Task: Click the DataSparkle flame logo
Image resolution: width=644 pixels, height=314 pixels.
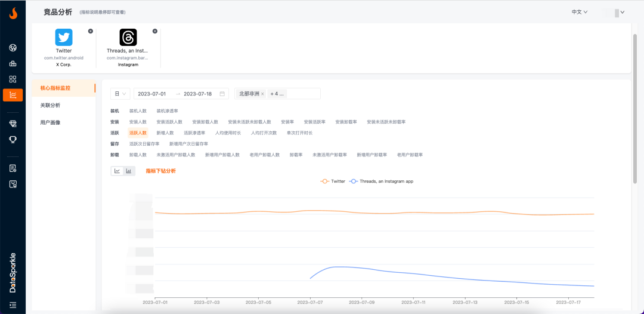Action: [13, 13]
